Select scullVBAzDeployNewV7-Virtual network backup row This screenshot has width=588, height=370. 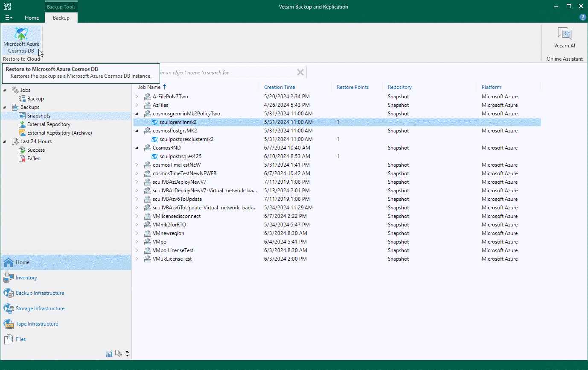pos(337,191)
